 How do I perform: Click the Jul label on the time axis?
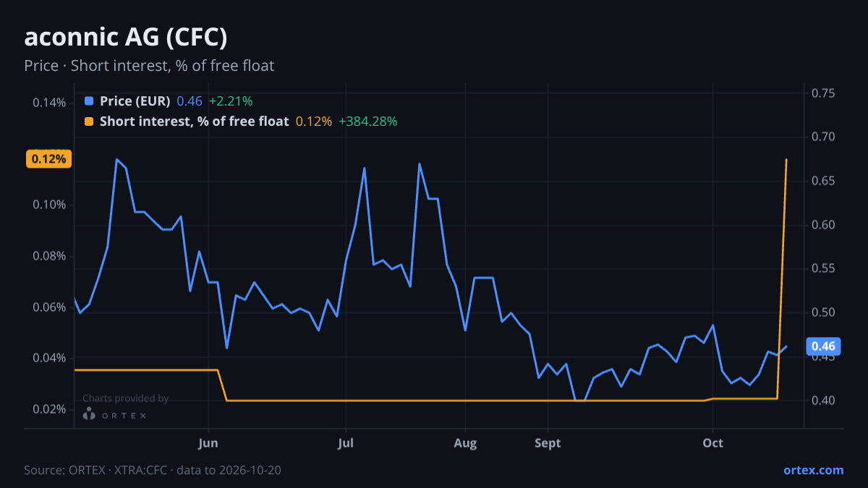346,443
